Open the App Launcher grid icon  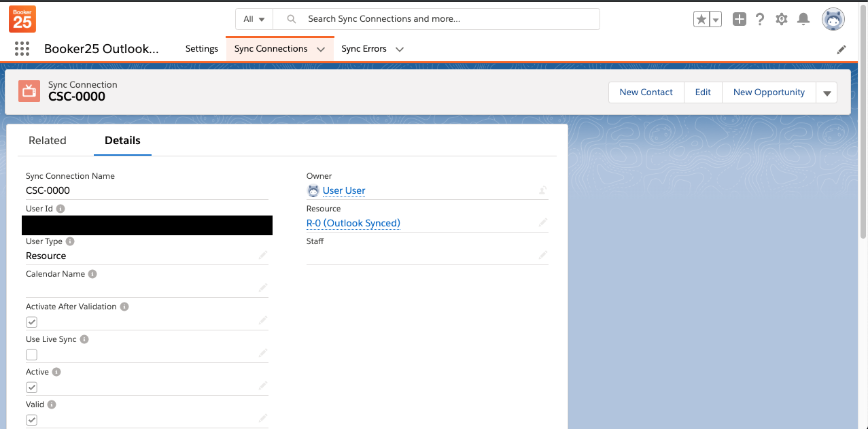pos(22,49)
